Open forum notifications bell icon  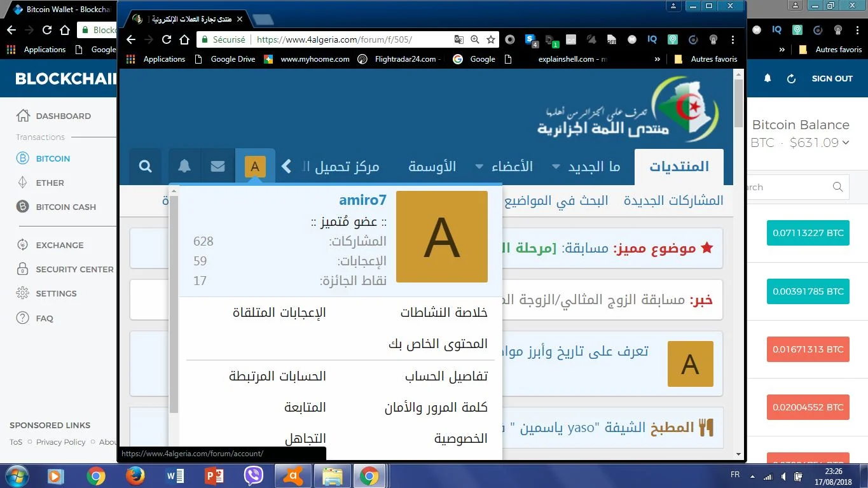tap(184, 167)
